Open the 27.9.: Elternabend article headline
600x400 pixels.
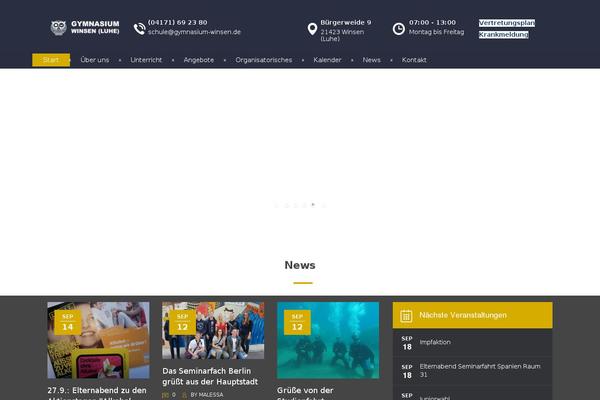coord(97,393)
